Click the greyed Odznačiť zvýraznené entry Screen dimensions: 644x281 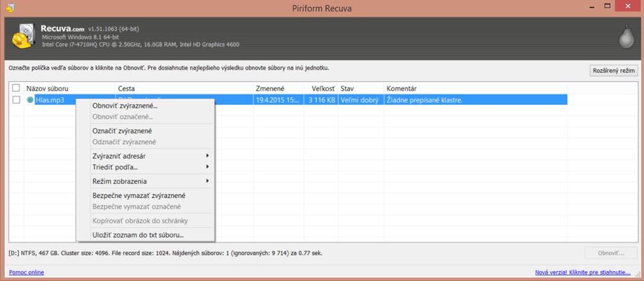point(146,142)
